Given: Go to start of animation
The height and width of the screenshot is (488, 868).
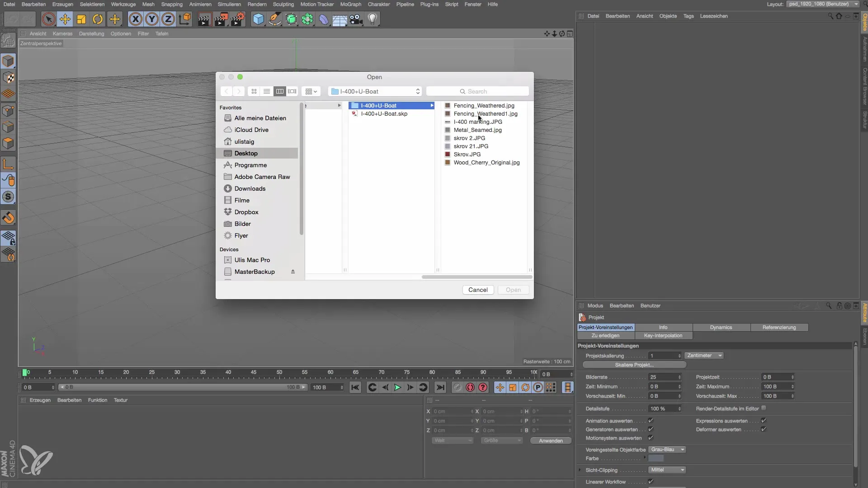Looking at the screenshot, I should pyautogui.click(x=355, y=387).
